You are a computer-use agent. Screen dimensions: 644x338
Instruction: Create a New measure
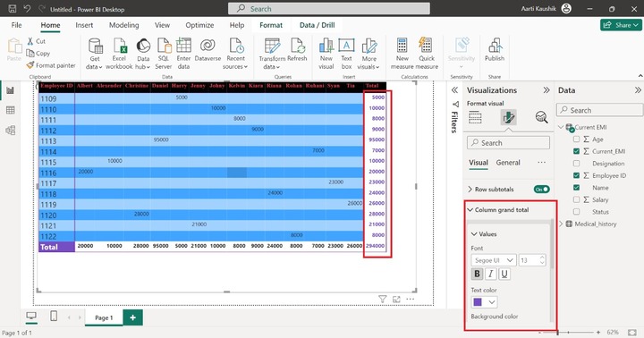tap(402, 54)
